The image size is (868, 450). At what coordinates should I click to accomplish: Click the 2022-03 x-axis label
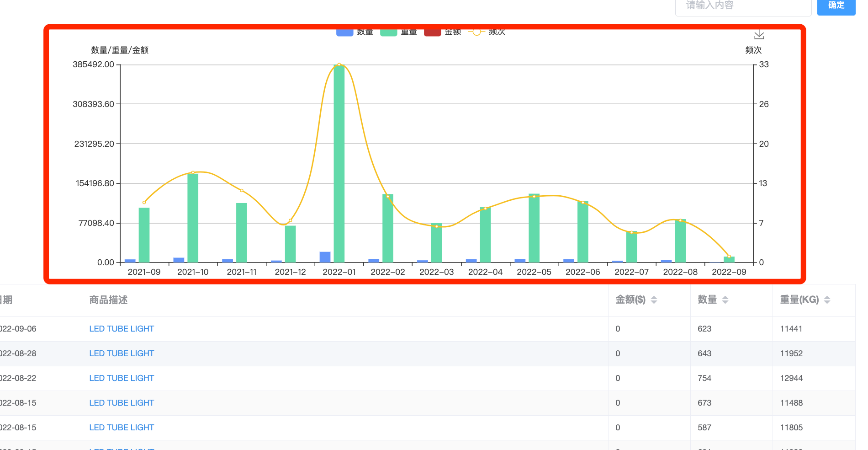[x=436, y=272]
